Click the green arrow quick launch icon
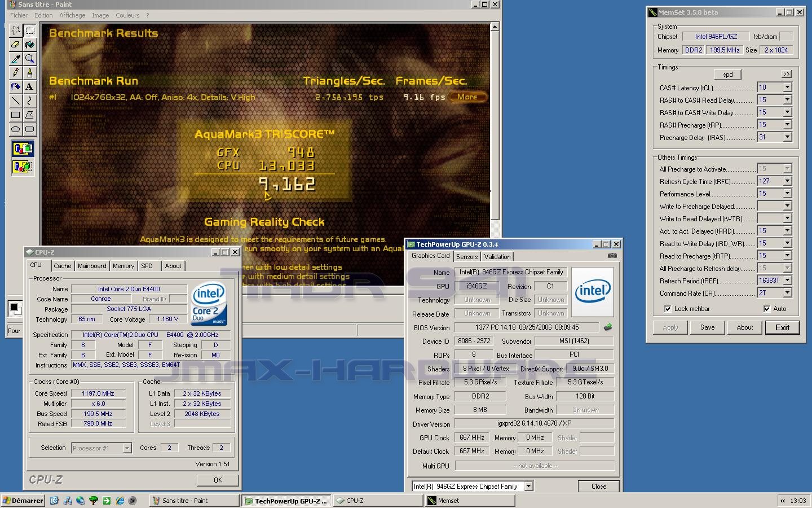Screen dimensions: 812x508 tap(107, 501)
